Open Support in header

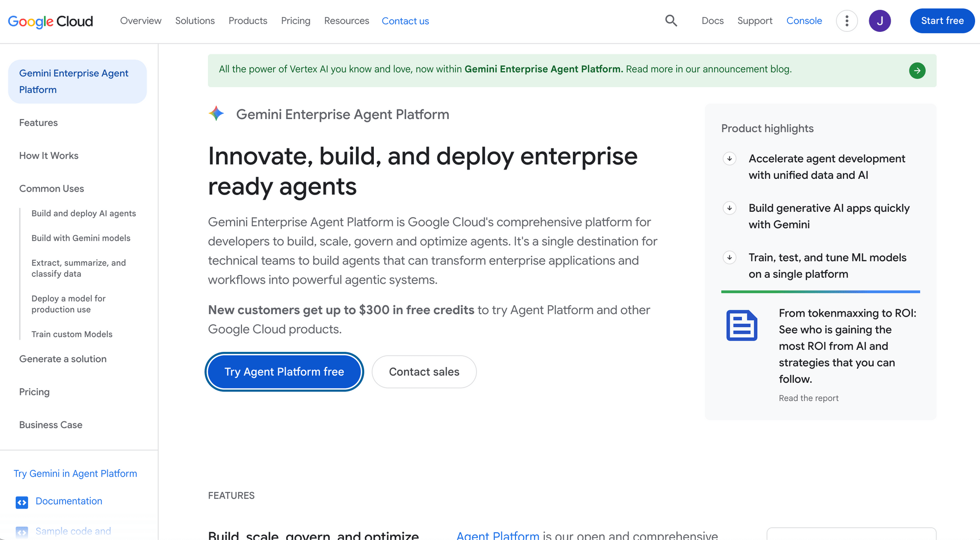pos(755,21)
